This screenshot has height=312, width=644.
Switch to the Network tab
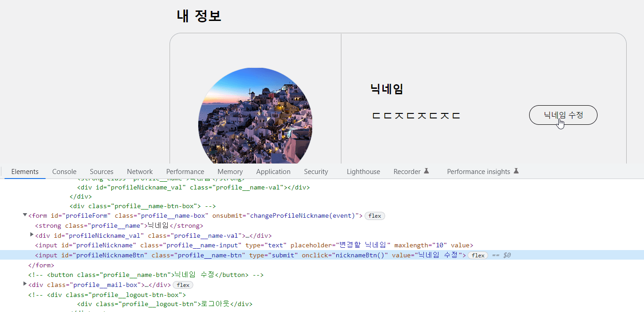pyautogui.click(x=140, y=172)
